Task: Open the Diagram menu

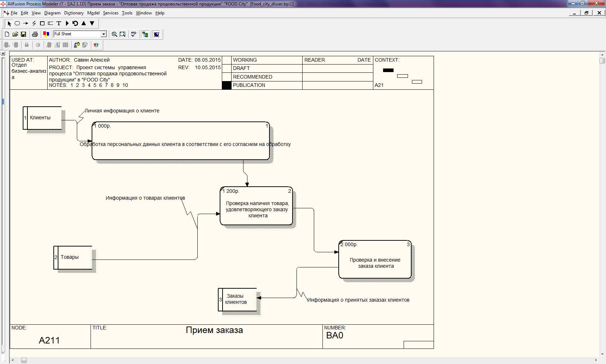Action: tap(52, 13)
